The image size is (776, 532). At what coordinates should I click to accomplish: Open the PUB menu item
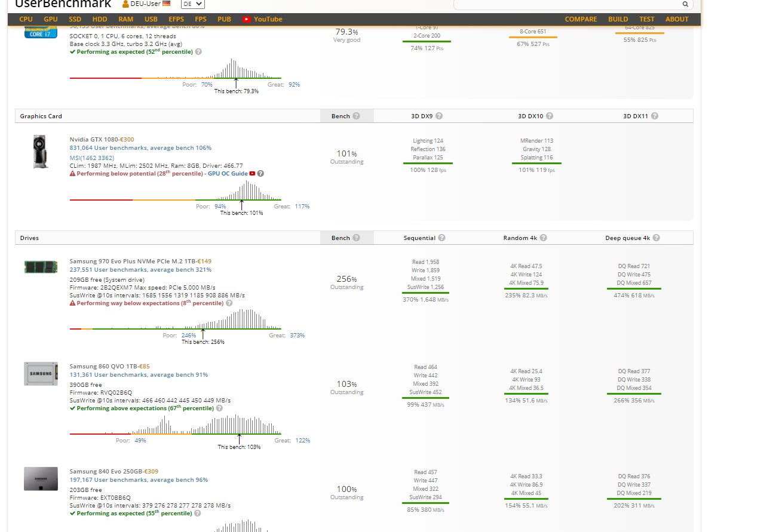225,19
